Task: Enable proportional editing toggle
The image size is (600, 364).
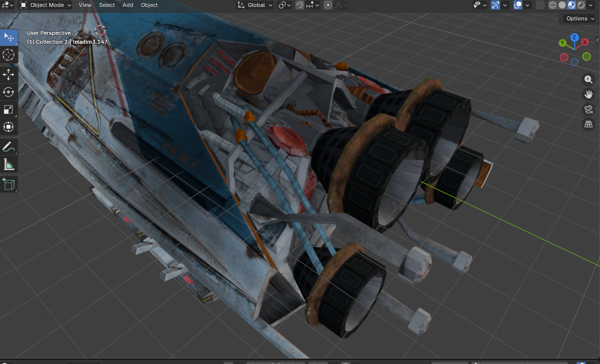Action: point(328,5)
